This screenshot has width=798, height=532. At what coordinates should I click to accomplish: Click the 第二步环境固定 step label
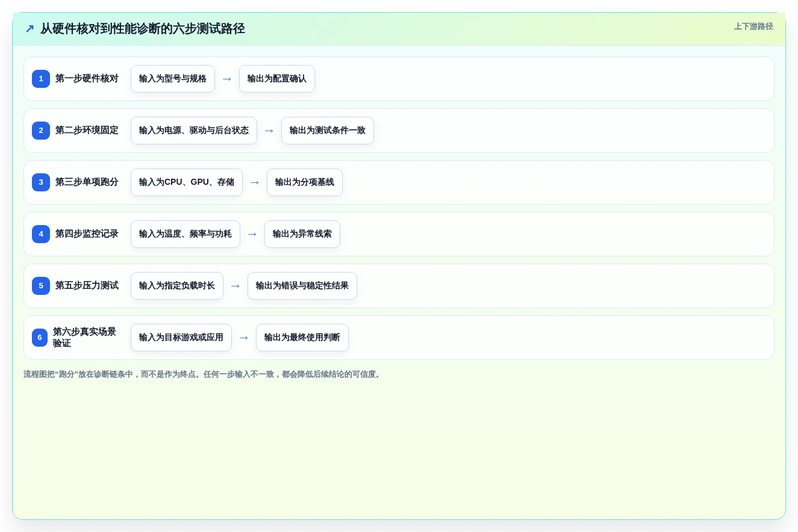[x=87, y=131]
